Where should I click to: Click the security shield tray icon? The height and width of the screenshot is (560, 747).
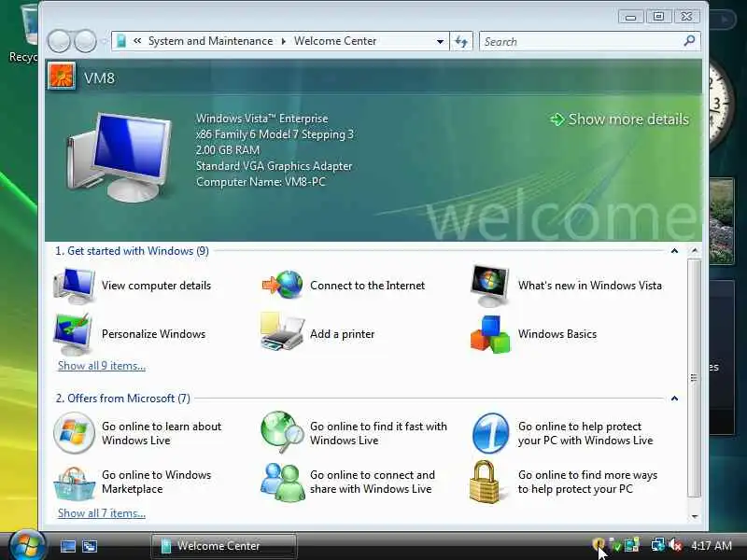(599, 545)
